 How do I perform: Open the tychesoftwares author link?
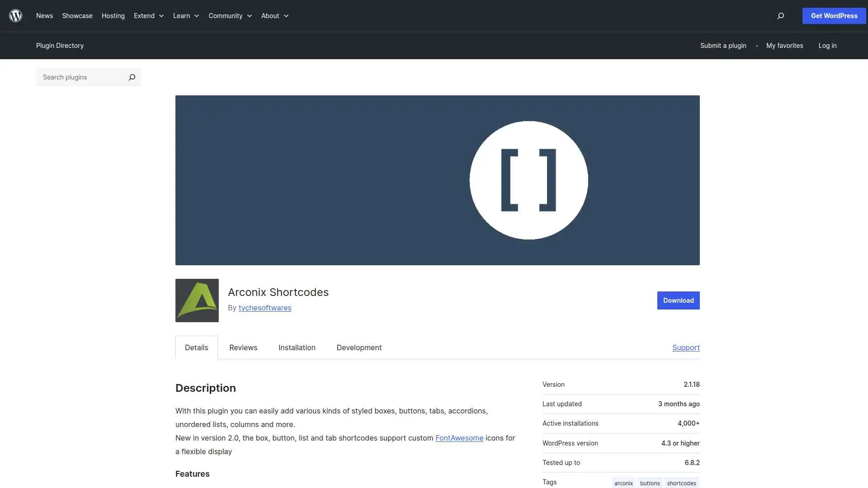pyautogui.click(x=265, y=308)
